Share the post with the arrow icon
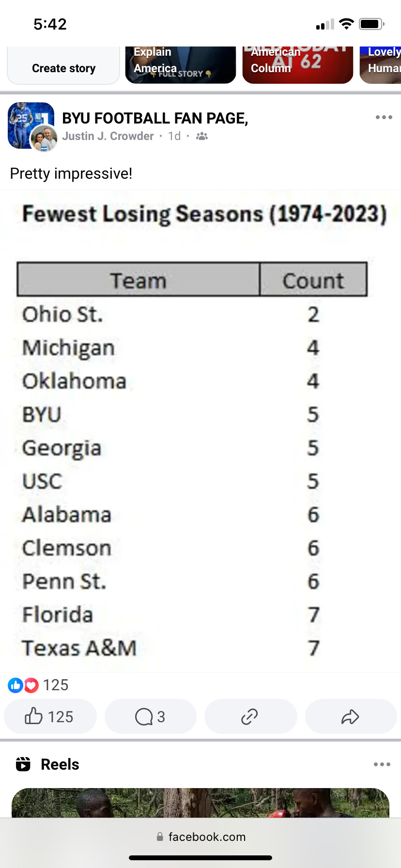401x868 pixels. tap(351, 716)
